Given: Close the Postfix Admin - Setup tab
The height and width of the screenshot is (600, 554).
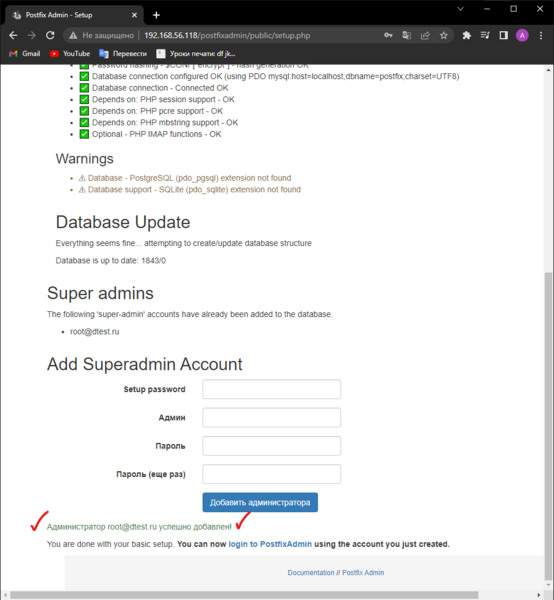Looking at the screenshot, I should point(134,15).
